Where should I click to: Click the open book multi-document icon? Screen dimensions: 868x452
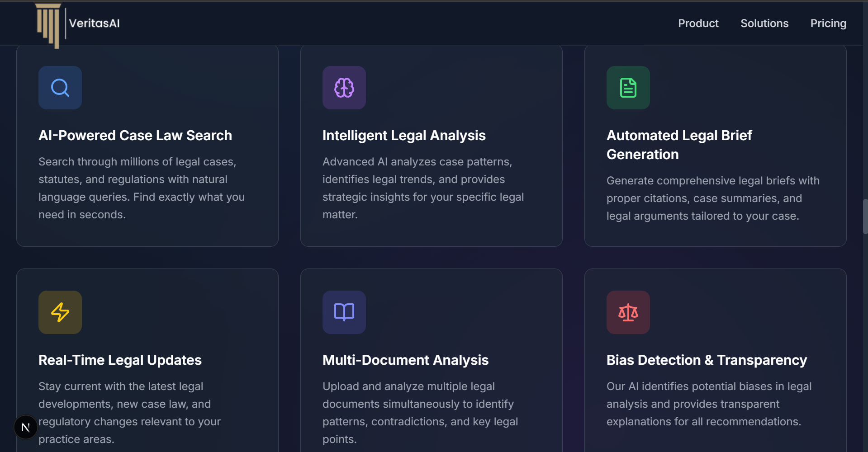[x=344, y=312]
